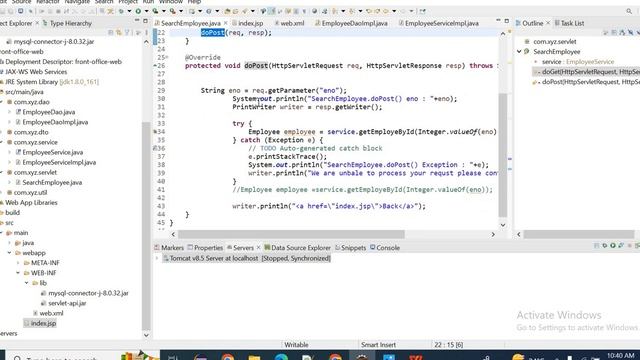Expand the META-INF folder

18,263
